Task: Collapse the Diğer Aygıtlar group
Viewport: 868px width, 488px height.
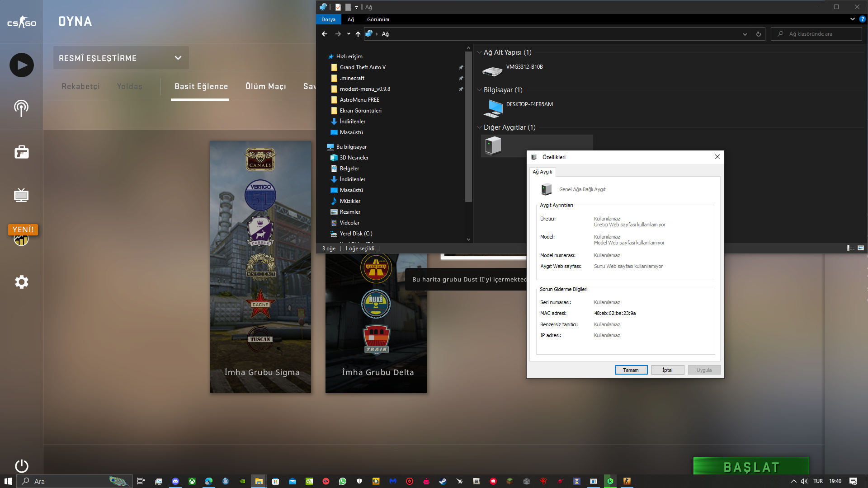Action: [x=479, y=127]
